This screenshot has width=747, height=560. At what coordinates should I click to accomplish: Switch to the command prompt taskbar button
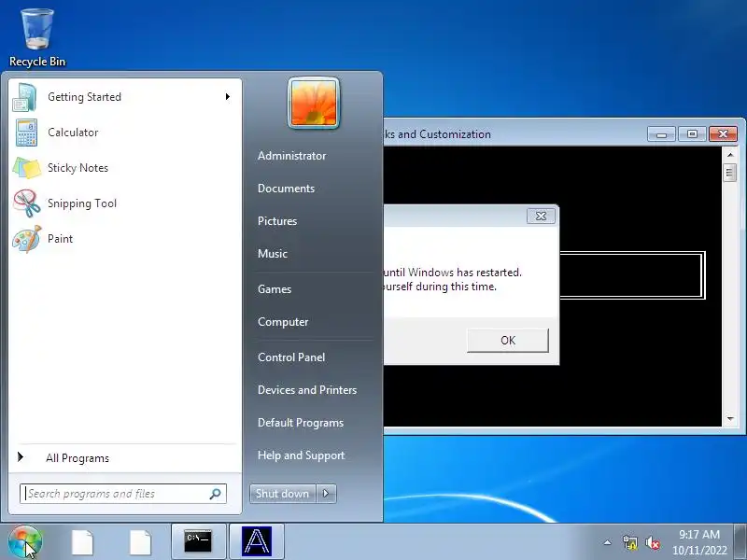198,542
